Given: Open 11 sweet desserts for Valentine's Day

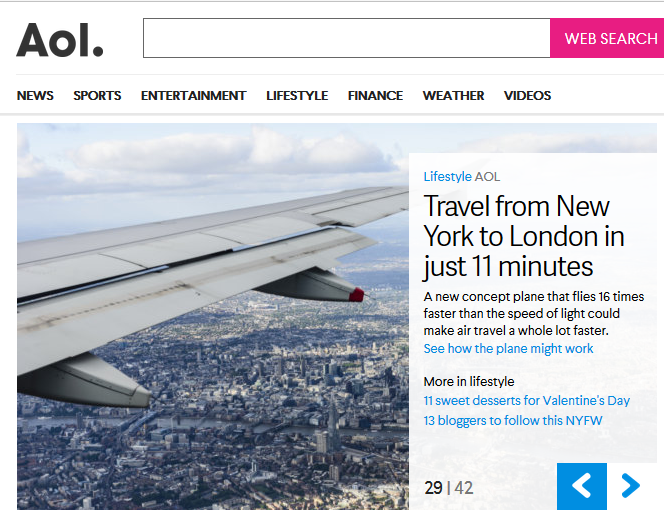Looking at the screenshot, I should tap(526, 401).
